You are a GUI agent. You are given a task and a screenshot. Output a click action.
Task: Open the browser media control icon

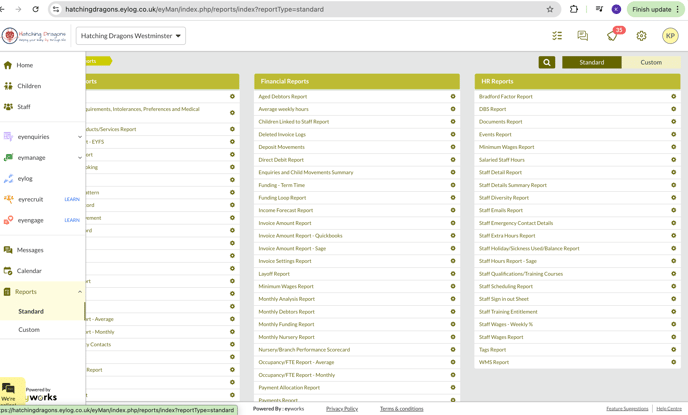(599, 9)
